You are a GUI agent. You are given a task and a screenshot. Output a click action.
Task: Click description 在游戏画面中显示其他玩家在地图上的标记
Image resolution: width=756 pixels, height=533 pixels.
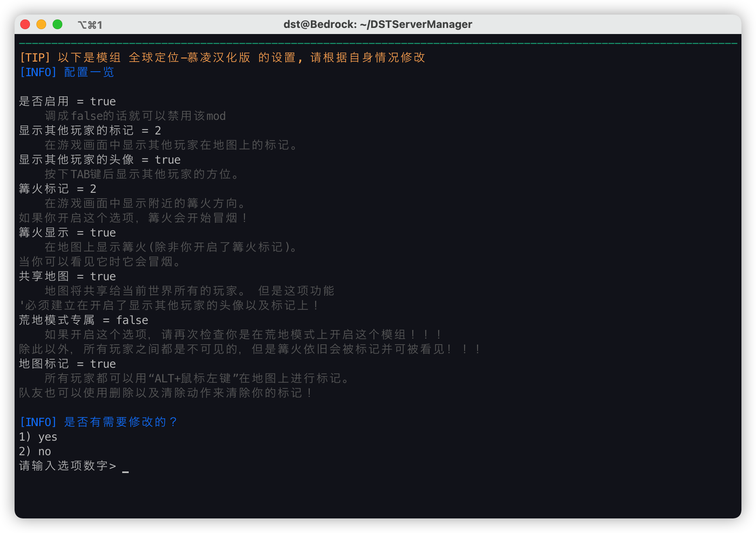point(171,145)
